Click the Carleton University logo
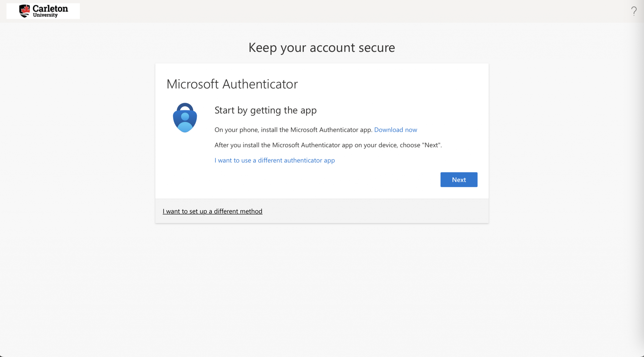 click(43, 11)
